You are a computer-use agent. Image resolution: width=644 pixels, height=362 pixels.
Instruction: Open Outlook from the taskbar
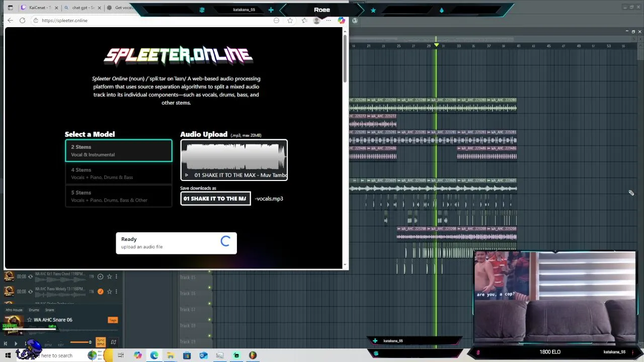203,355
